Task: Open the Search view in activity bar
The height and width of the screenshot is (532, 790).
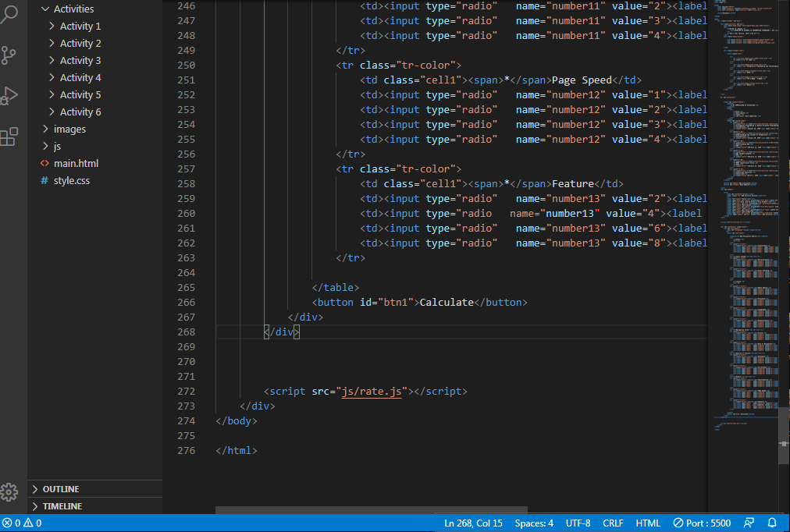Action: 9,14
